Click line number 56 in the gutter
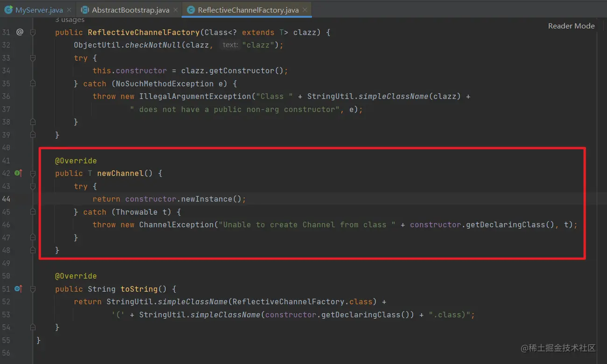 (x=6, y=353)
